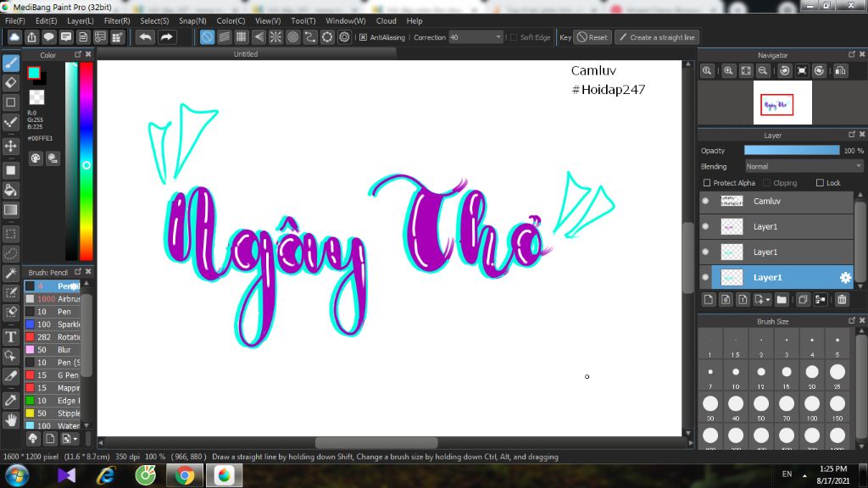The height and width of the screenshot is (488, 868).
Task: Enable concentric circle snap guide
Action: click(292, 37)
